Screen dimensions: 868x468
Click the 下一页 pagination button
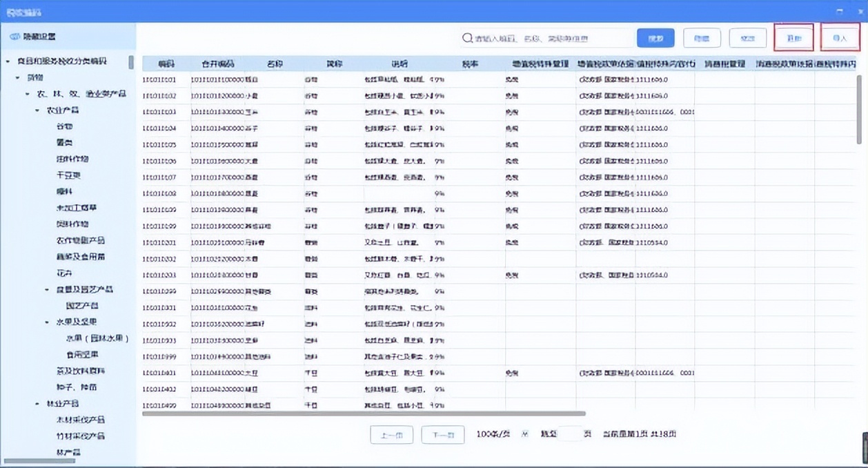click(x=442, y=434)
